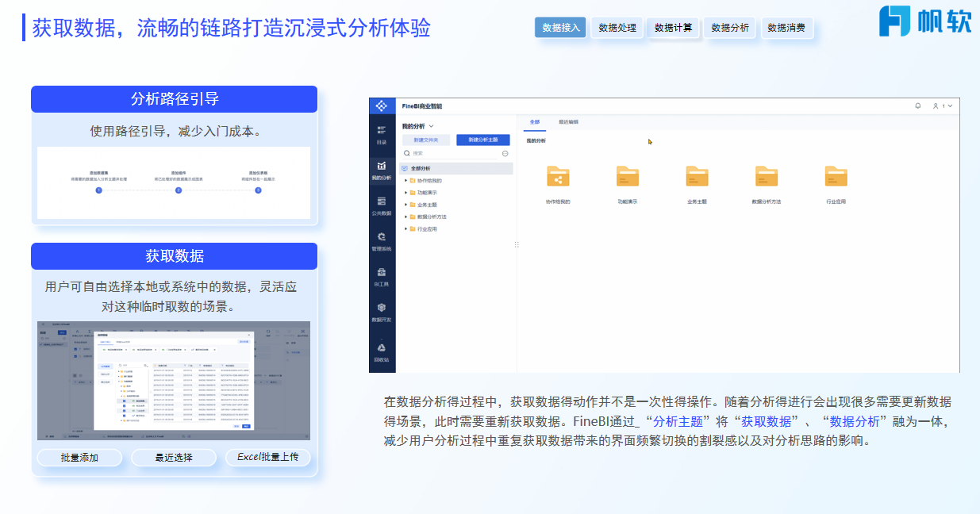Click the circular more-options icon beside search
The height and width of the screenshot is (514, 980).
[x=505, y=153]
